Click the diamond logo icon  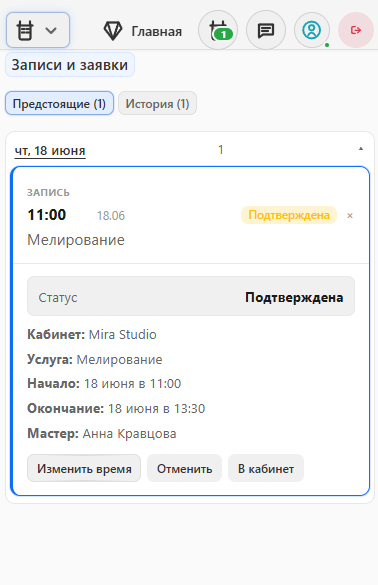113,31
